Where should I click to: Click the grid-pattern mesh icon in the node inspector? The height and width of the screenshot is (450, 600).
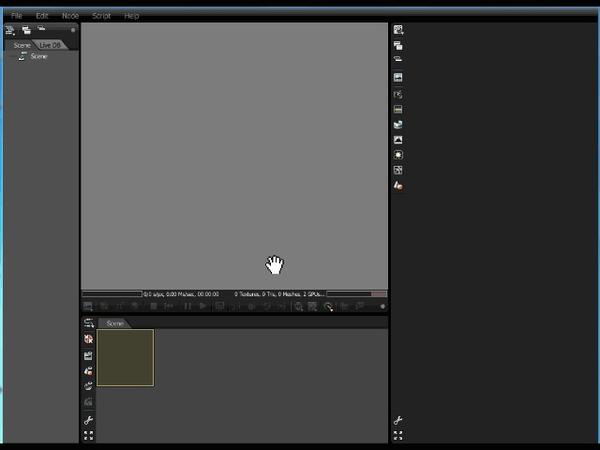(398, 170)
